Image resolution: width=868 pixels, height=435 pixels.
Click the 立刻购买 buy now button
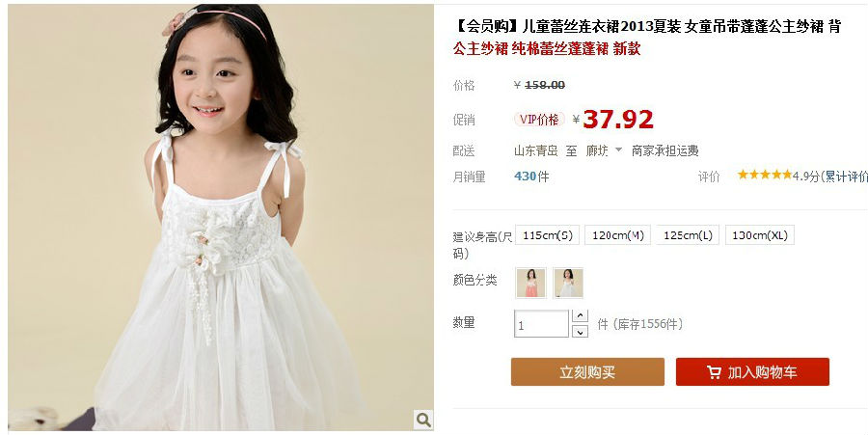click(587, 372)
